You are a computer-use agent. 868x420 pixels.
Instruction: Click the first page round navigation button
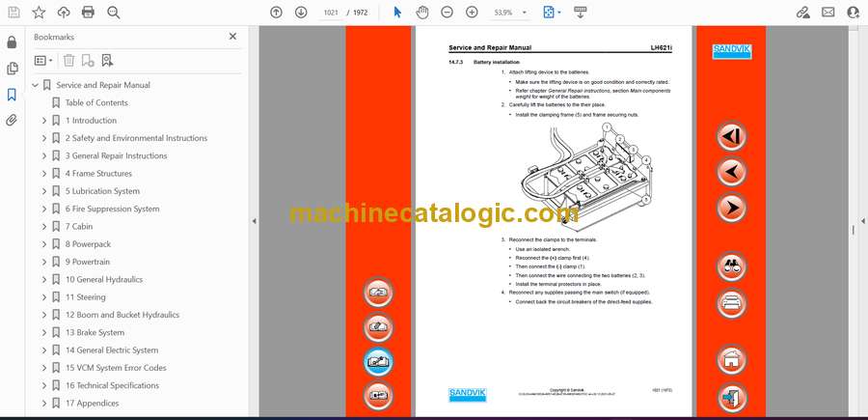[x=731, y=136]
